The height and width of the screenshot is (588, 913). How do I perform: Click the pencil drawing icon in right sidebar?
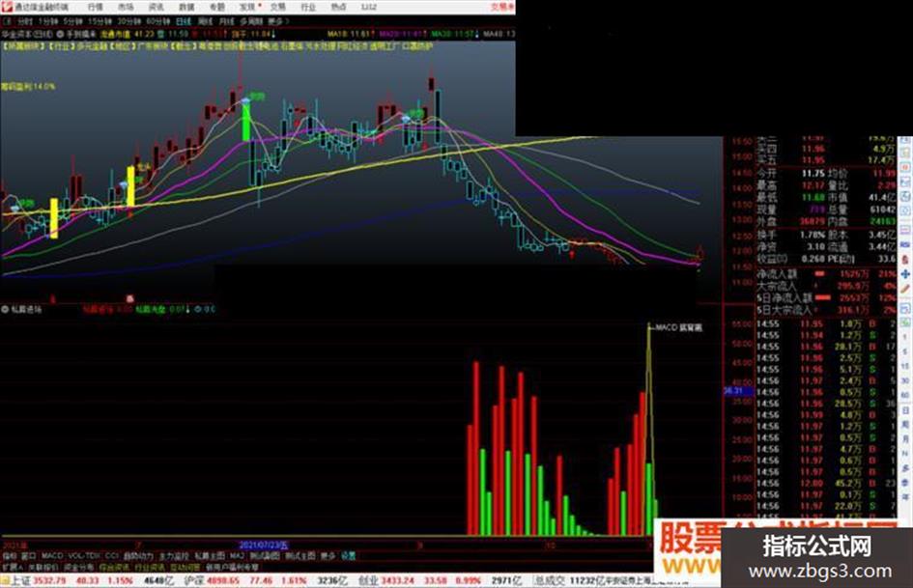pyautogui.click(x=905, y=288)
